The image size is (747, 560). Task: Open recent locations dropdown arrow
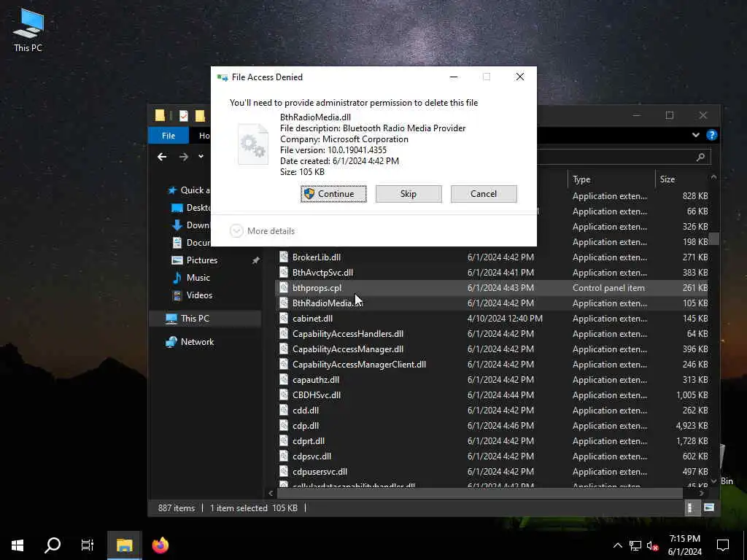click(201, 156)
